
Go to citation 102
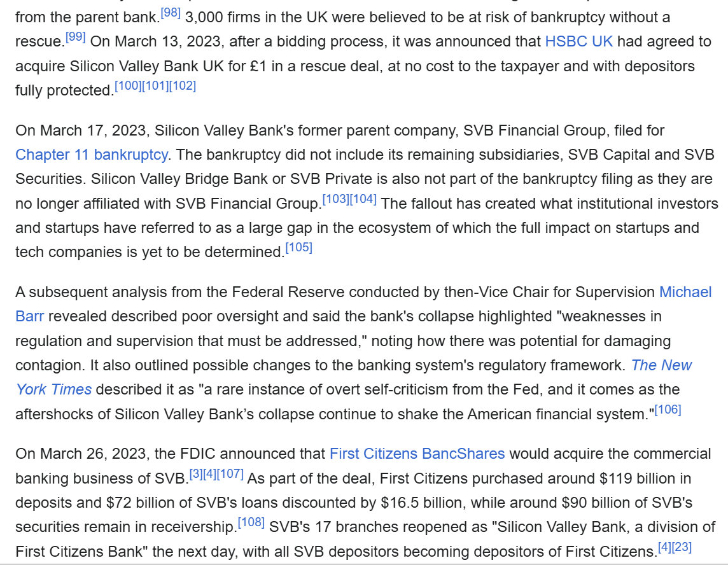click(x=182, y=86)
